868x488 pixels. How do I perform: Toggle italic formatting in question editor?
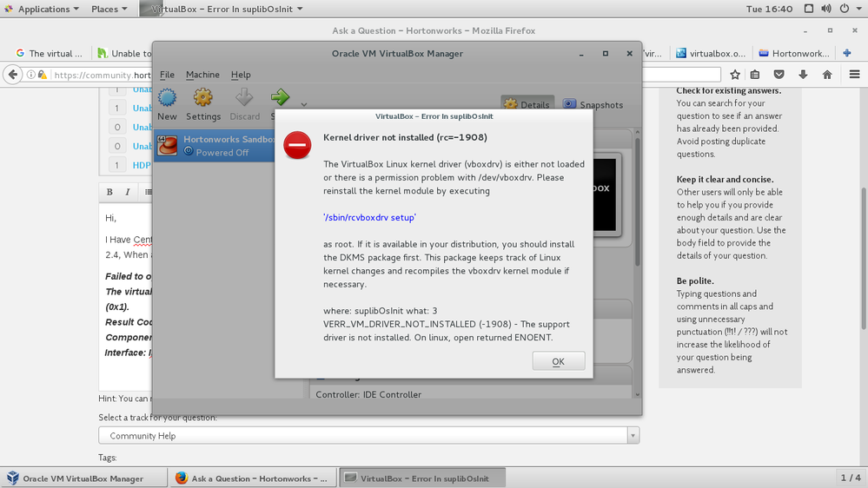[x=128, y=192]
